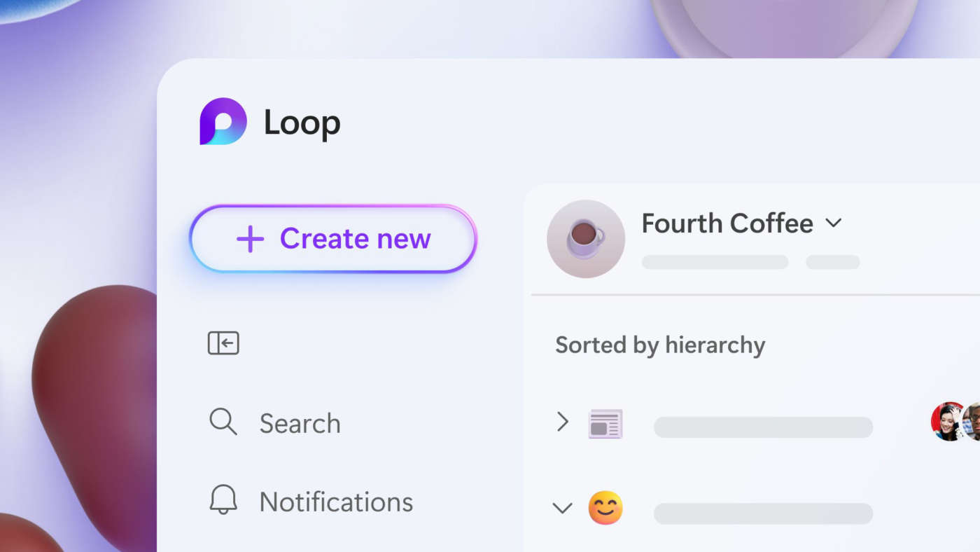Viewport: 980px width, 552px height.
Task: Open Search from the sidebar label
Action: point(300,424)
